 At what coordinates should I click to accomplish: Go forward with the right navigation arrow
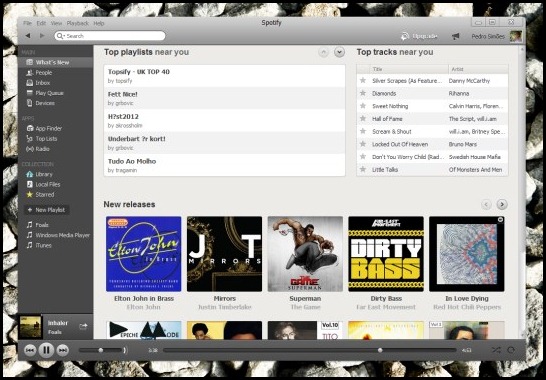coord(42,36)
